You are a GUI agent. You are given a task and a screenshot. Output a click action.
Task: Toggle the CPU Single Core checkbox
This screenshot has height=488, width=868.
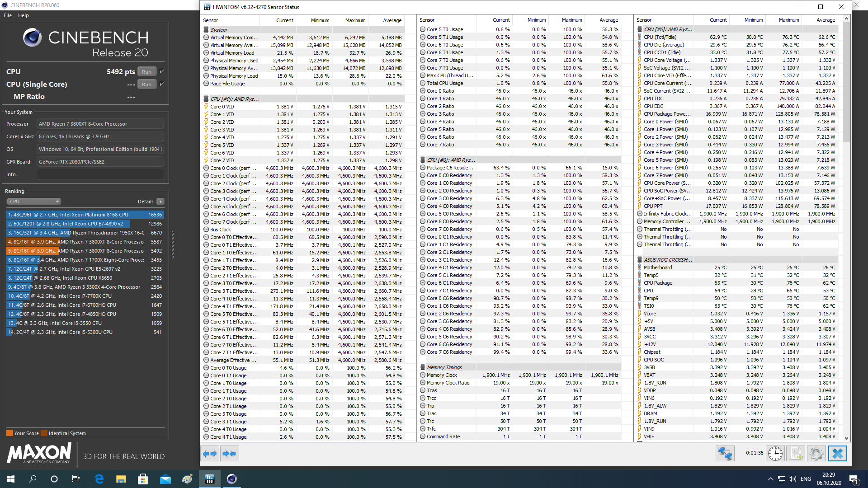pos(162,84)
